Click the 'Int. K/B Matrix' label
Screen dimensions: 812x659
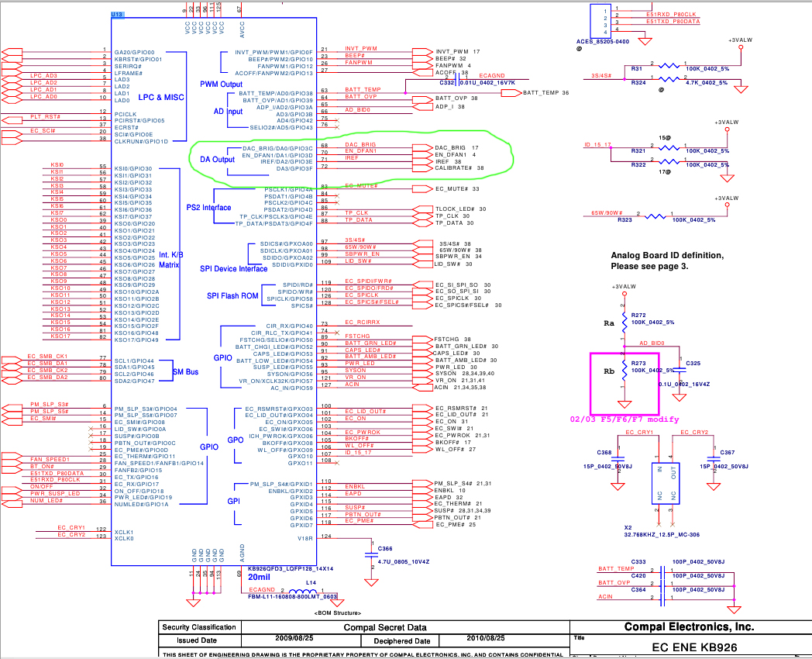170,260
